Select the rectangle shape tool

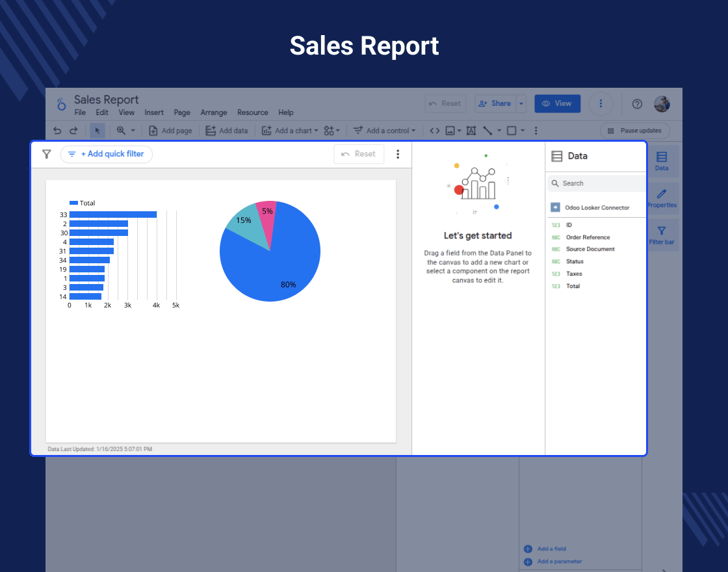click(511, 131)
